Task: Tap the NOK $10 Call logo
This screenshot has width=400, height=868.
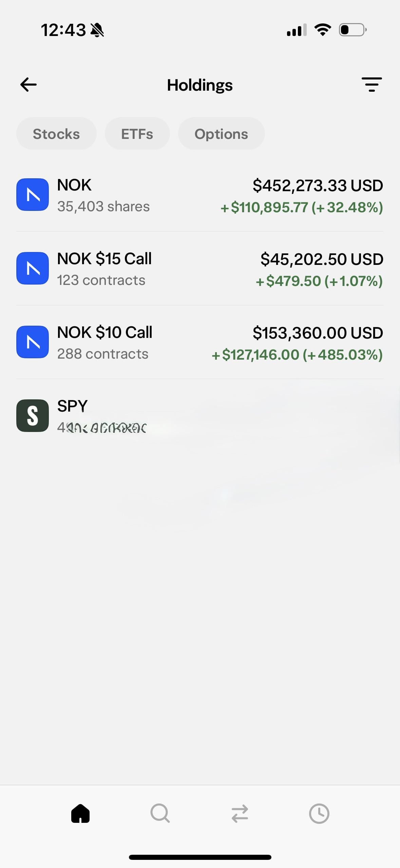Action: [x=33, y=342]
